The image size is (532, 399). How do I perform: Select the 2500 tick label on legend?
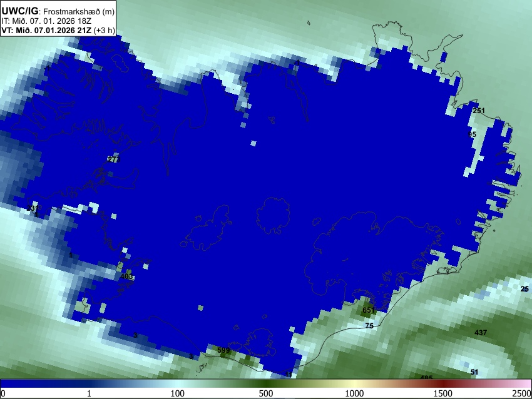click(522, 393)
